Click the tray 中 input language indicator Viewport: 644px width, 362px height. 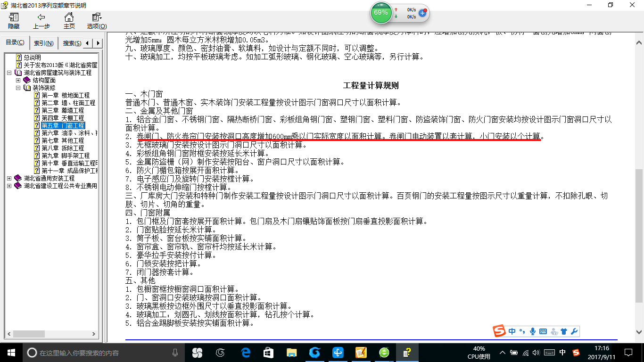[562, 353]
